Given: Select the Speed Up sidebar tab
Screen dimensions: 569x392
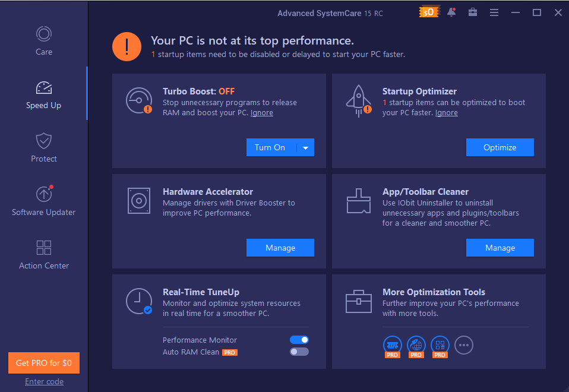Looking at the screenshot, I should pos(43,95).
